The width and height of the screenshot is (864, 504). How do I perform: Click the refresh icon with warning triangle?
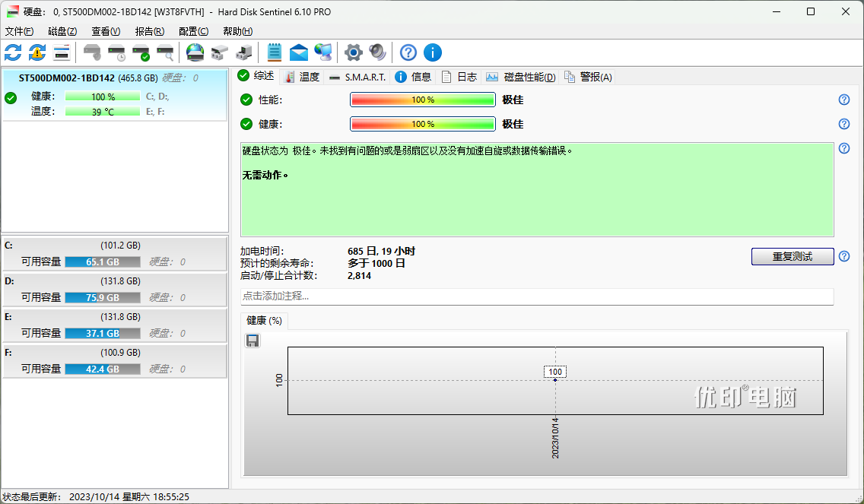click(x=37, y=53)
